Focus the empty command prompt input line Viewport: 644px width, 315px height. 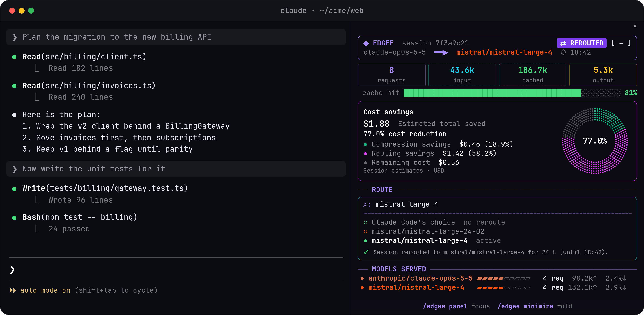[x=176, y=269]
